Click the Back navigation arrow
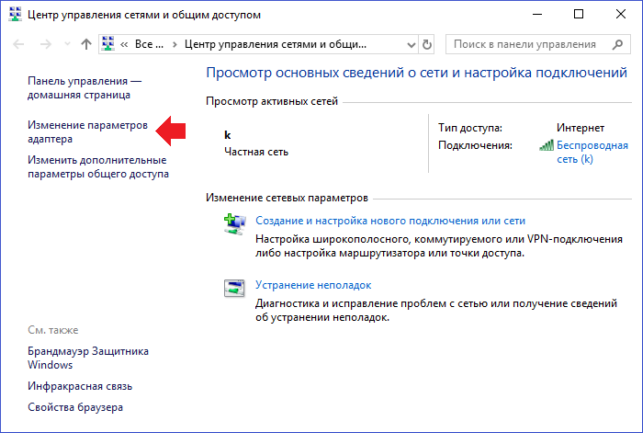The width and height of the screenshot is (643, 433). [x=18, y=44]
